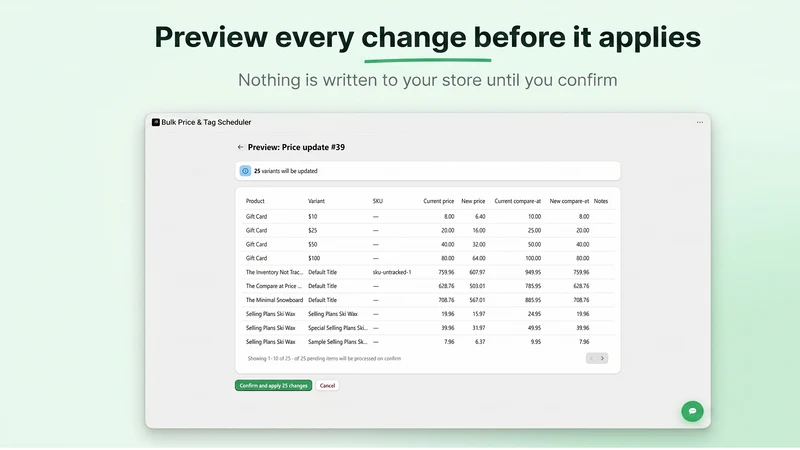Click Sample Selling Plans Sk variant cell
The height and width of the screenshot is (450, 800).
pos(337,342)
